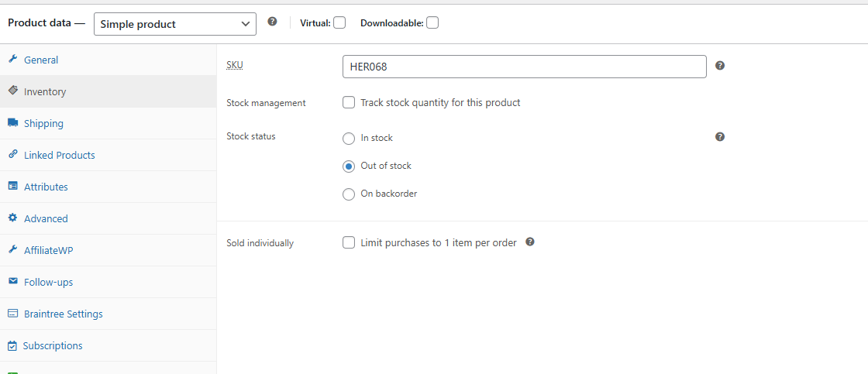Click the Subscriptions calendar icon
This screenshot has height=374, width=868.
[12, 346]
